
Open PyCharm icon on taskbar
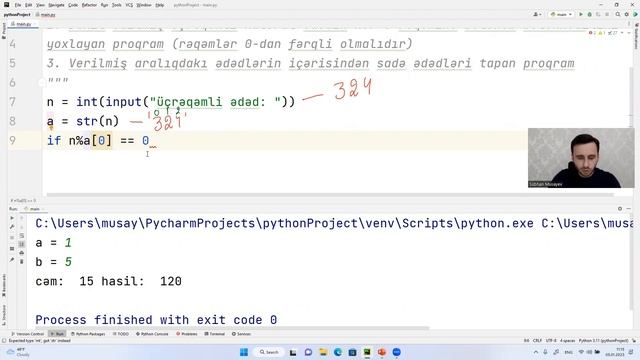[x=367, y=352]
